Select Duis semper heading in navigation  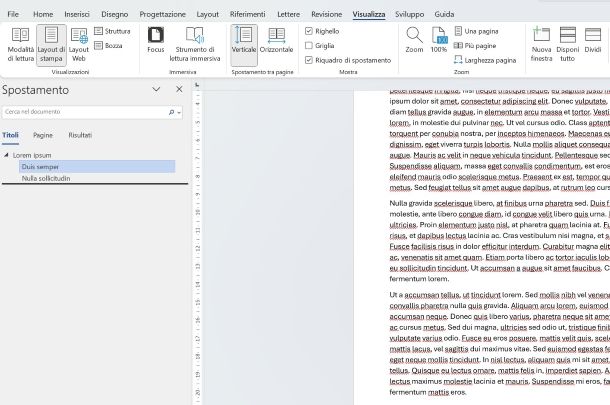[97, 167]
